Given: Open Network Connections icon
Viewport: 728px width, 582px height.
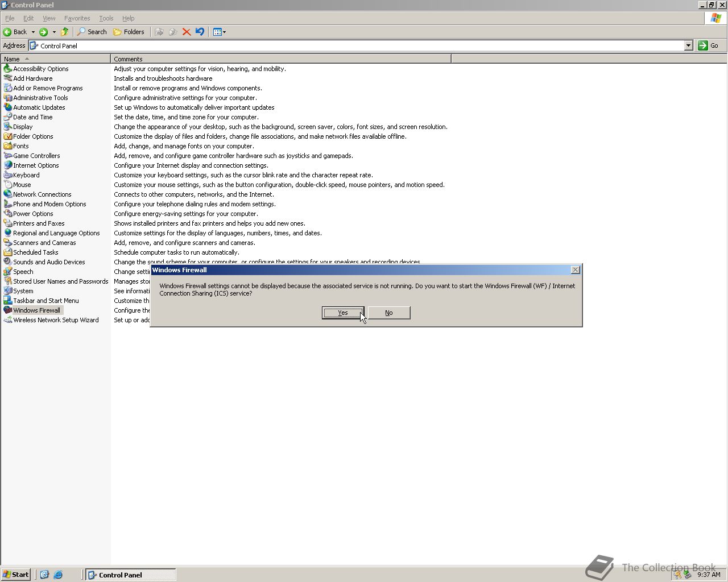Looking at the screenshot, I should [7, 194].
